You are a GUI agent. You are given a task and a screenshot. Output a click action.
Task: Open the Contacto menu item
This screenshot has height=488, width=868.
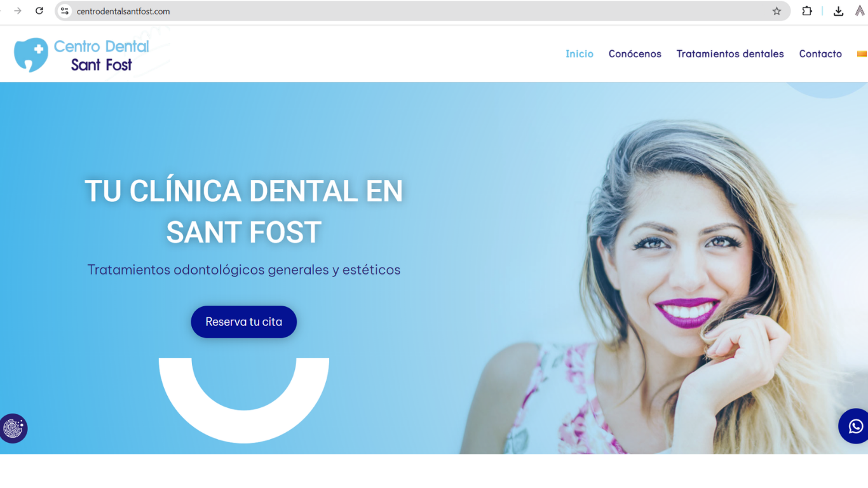tap(820, 54)
